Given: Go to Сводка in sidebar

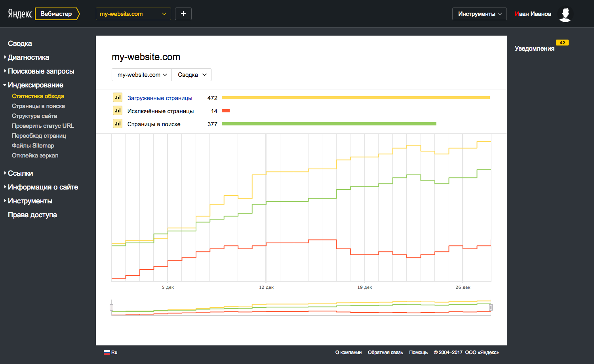Looking at the screenshot, I should click(x=20, y=44).
